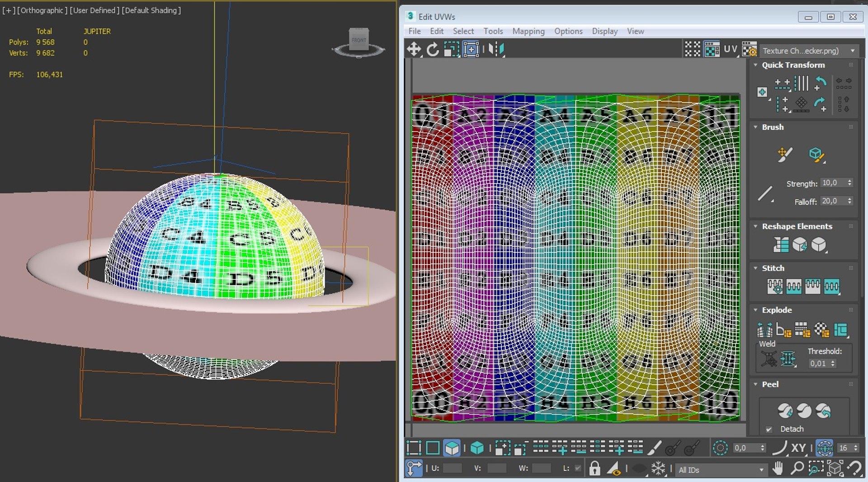Open the Tools menu
The image size is (868, 482).
coord(493,31)
